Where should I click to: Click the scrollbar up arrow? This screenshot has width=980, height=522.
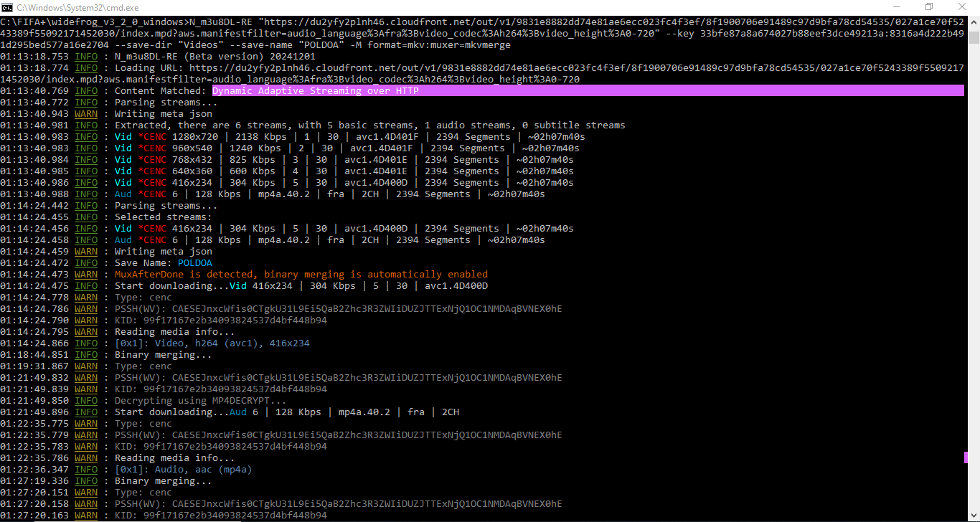coord(974,20)
